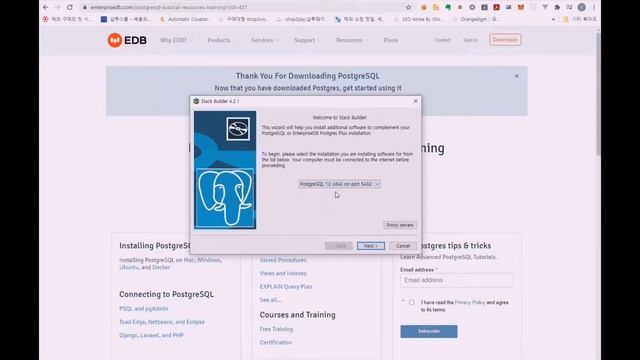This screenshot has width=640, height=360.
Task: Click the PostgreSQL elephant image in Stack Builder
Action: [225, 198]
